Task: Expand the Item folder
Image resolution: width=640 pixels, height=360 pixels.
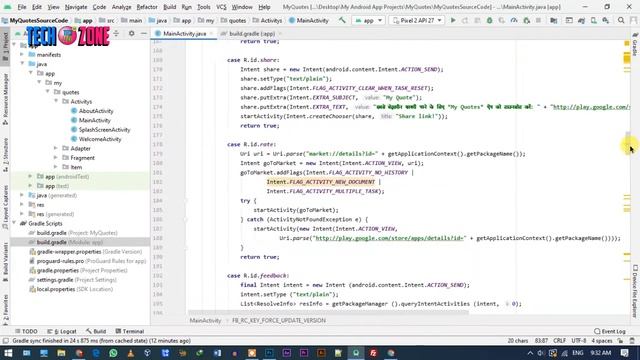Action: point(56,167)
